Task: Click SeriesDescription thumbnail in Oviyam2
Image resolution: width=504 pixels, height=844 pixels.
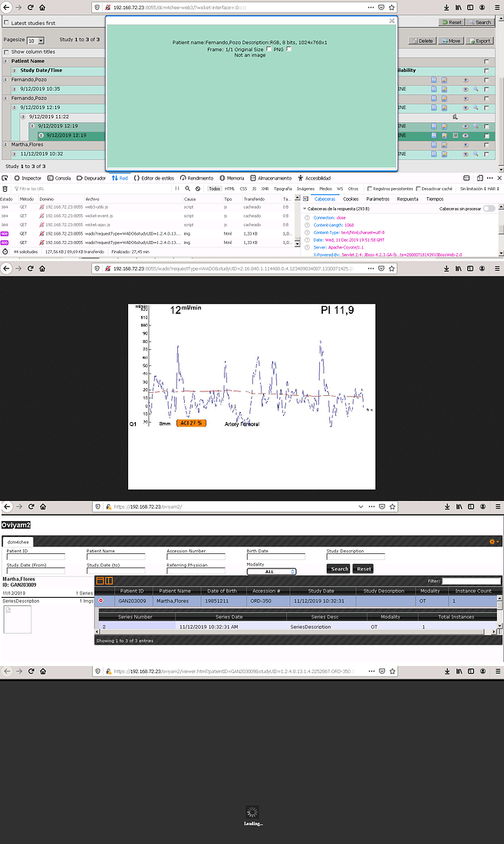Action: (17, 619)
